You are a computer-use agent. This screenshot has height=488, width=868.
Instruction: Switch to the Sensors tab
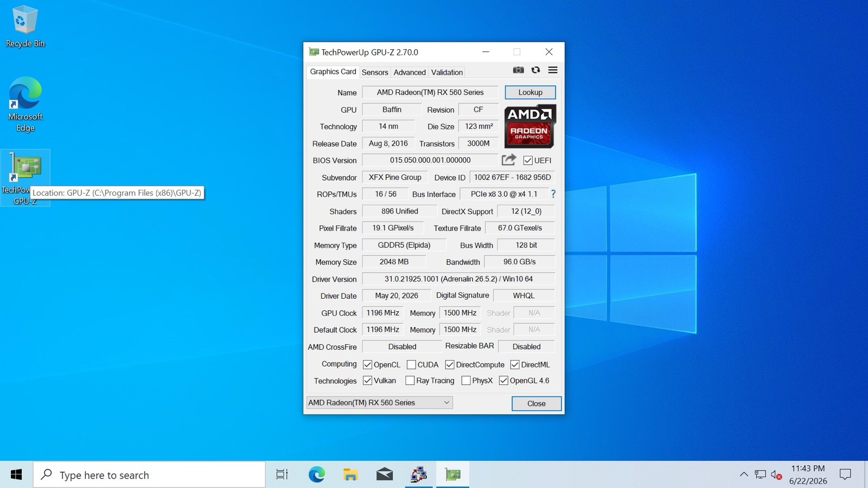[375, 72]
